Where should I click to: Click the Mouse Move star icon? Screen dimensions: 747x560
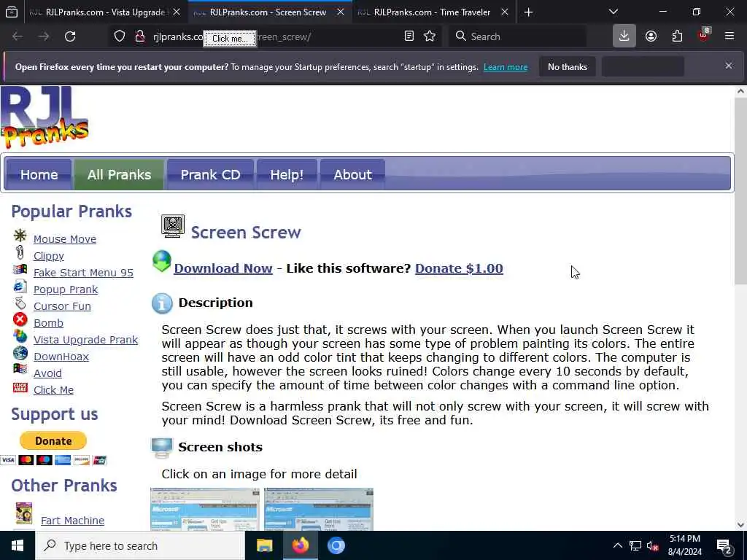coord(20,236)
